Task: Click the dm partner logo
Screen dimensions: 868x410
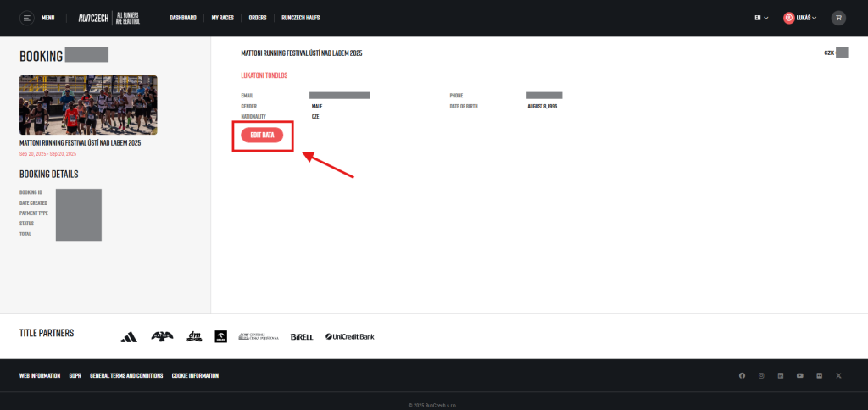Action: pyautogui.click(x=194, y=335)
